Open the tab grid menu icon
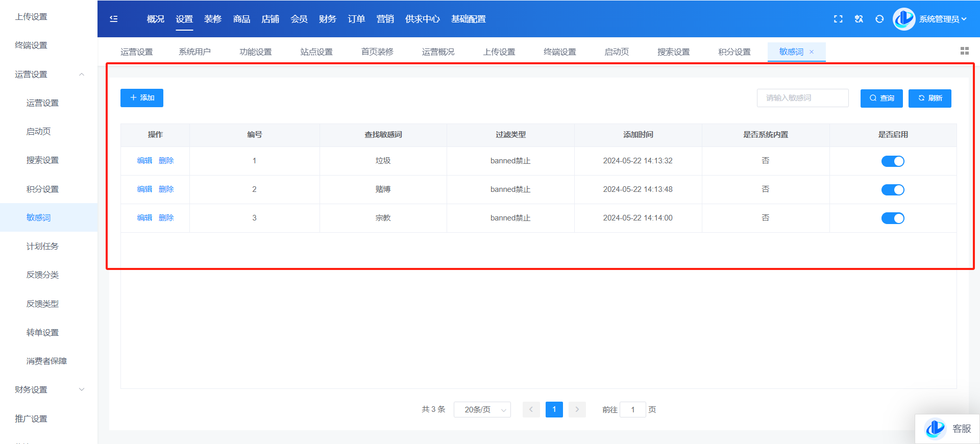This screenshot has width=980, height=444. [964, 51]
